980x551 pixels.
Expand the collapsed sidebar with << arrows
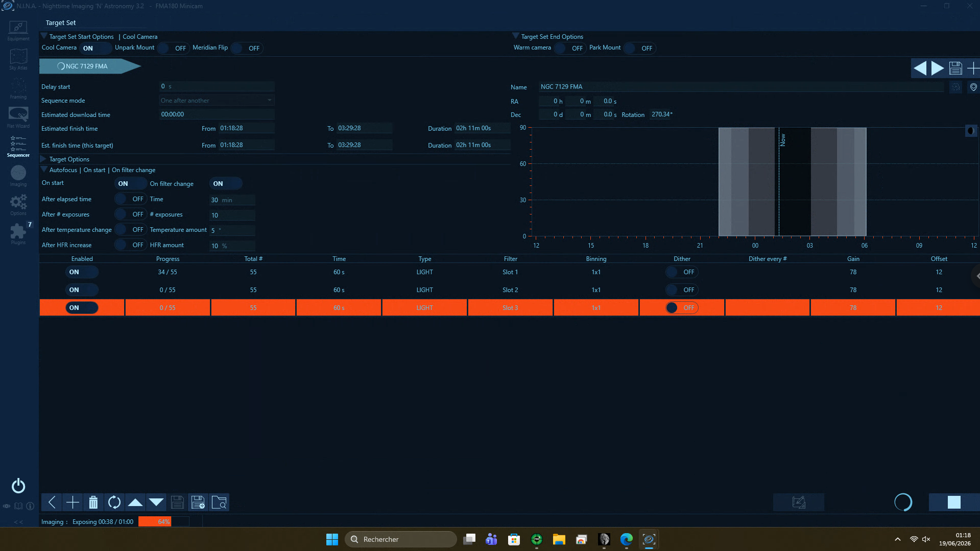[18, 522]
